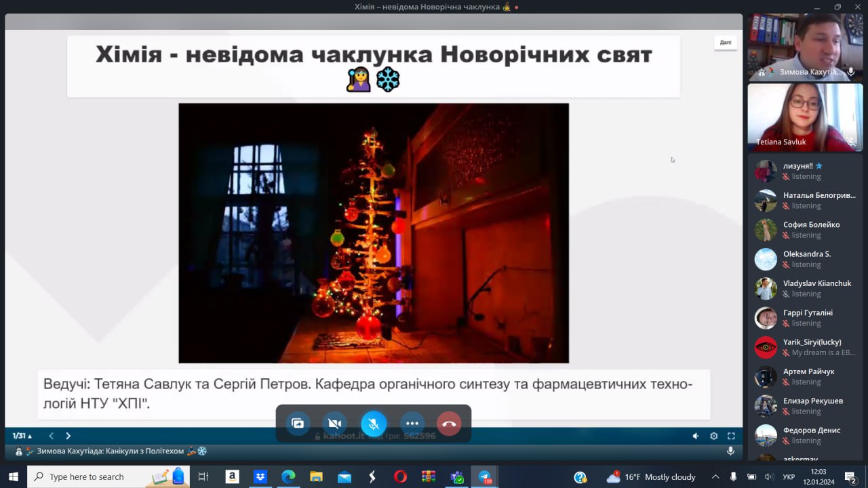Open the three-dots call options menu

412,424
